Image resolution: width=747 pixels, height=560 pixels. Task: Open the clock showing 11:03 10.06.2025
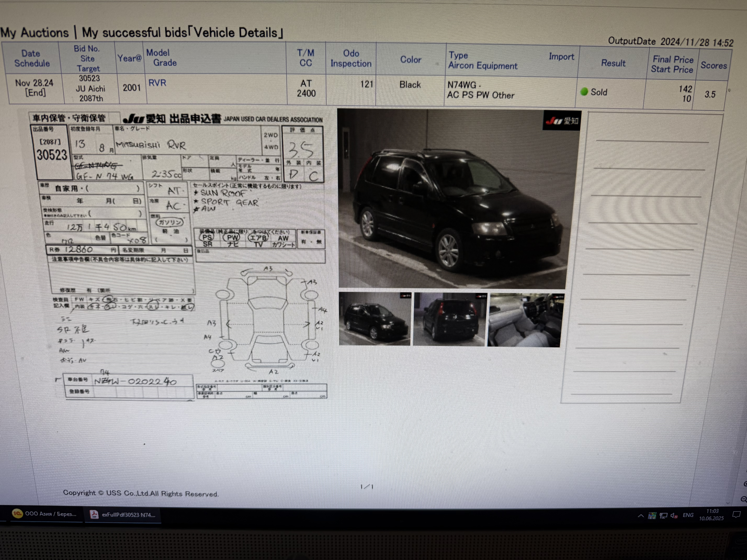click(x=712, y=515)
